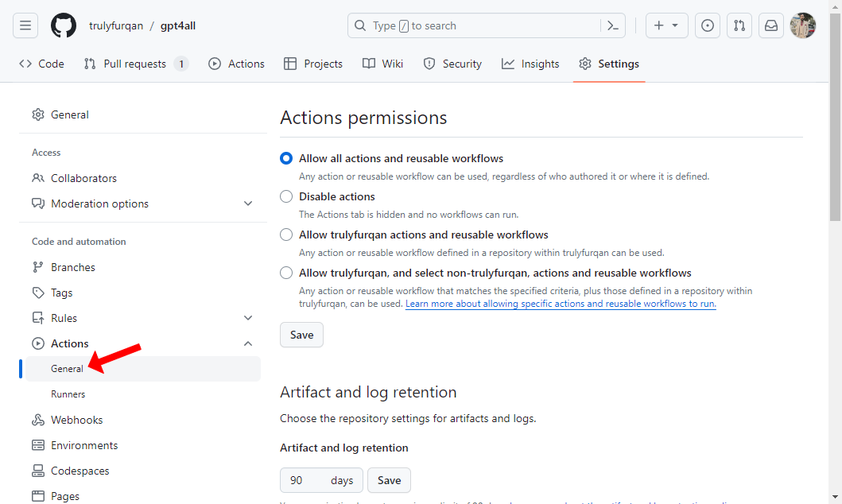Open the hamburger navigation menu
This screenshot has width=842, height=504.
pos(25,25)
